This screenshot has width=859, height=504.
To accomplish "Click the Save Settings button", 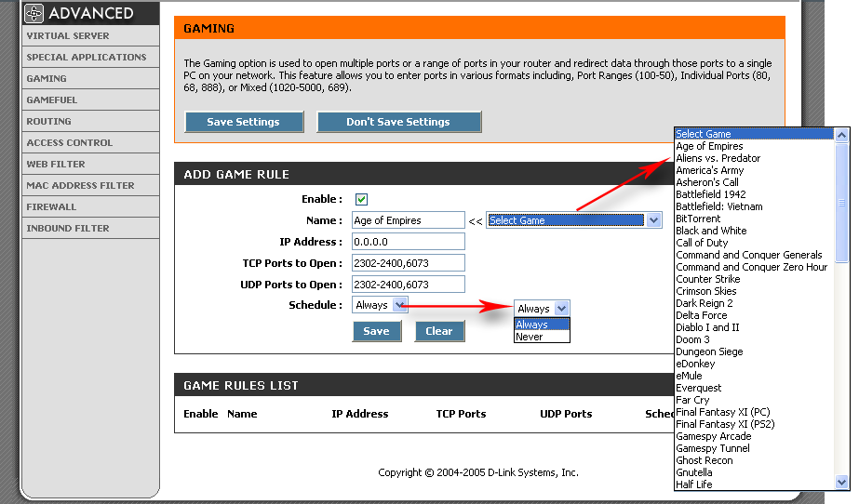I will 244,122.
